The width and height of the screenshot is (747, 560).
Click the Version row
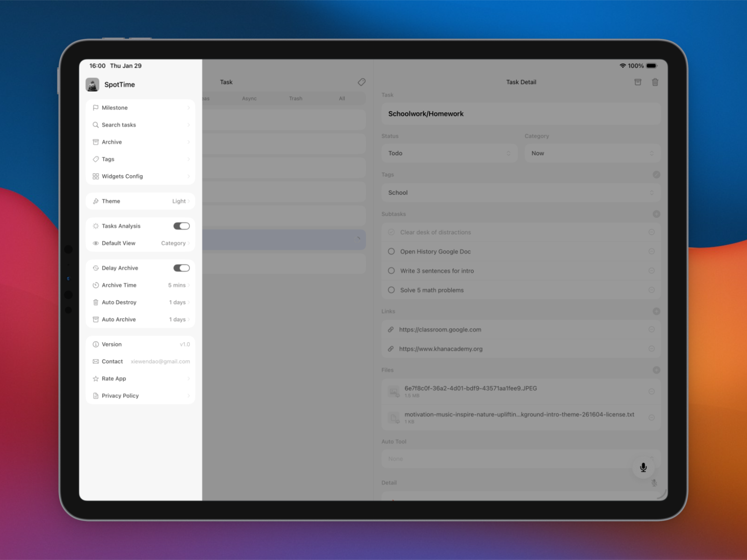[x=141, y=345]
